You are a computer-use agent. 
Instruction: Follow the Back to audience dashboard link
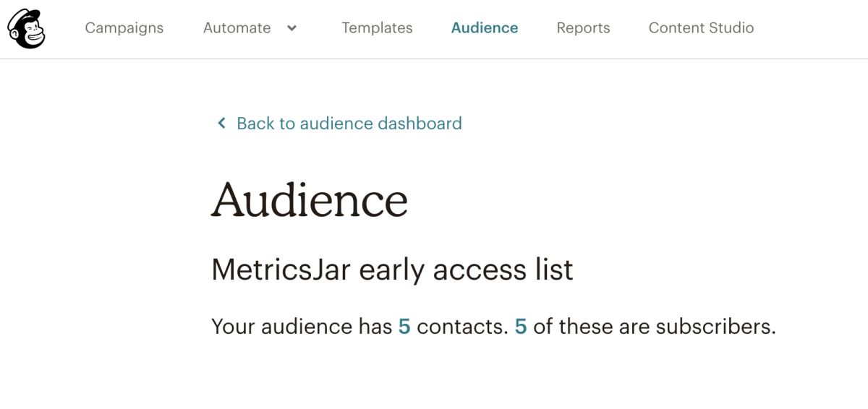pyautogui.click(x=349, y=124)
